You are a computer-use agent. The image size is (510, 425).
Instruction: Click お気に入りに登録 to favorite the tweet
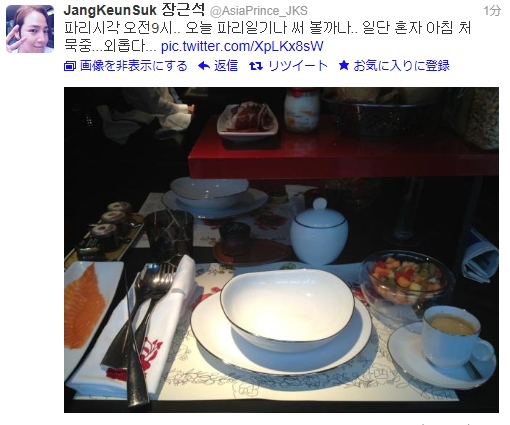pyautogui.click(x=401, y=66)
